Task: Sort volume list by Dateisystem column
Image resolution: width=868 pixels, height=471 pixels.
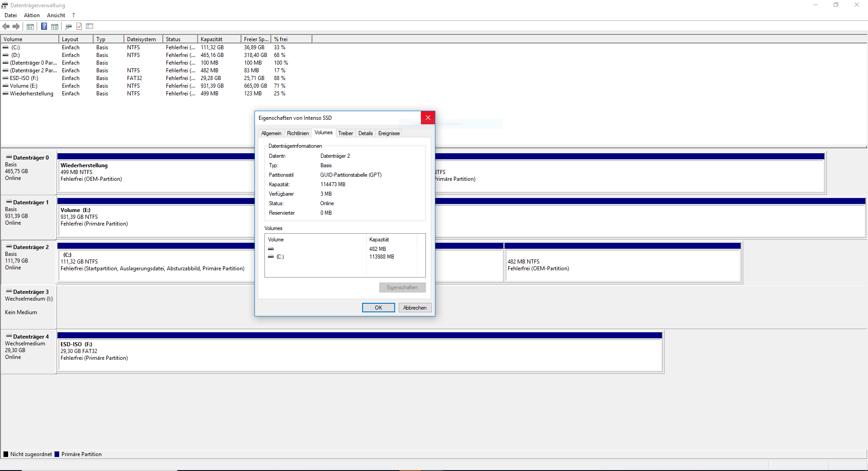Action: point(143,39)
